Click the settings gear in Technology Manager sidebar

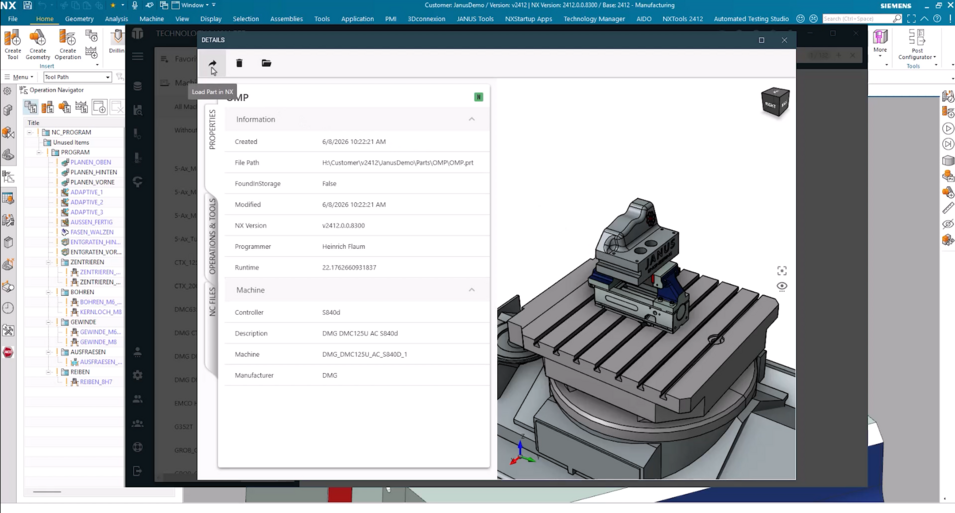[138, 375]
